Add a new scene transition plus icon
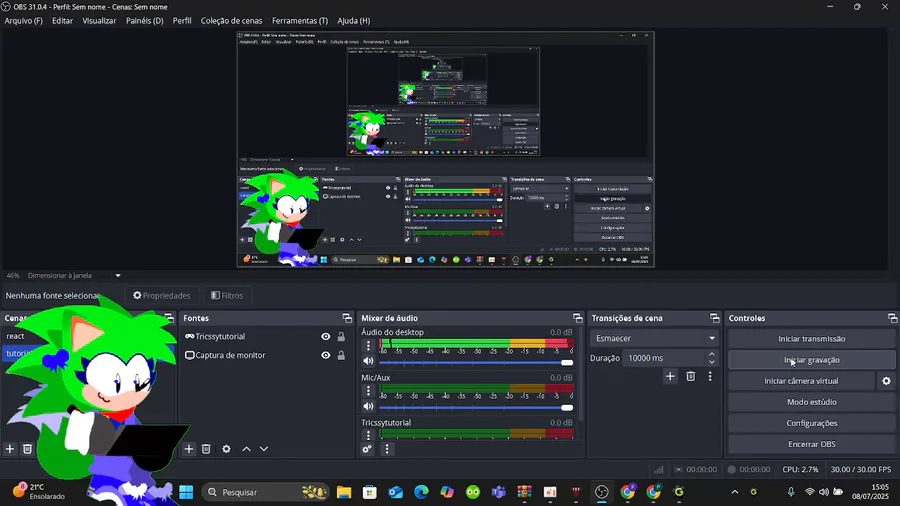 670,376
